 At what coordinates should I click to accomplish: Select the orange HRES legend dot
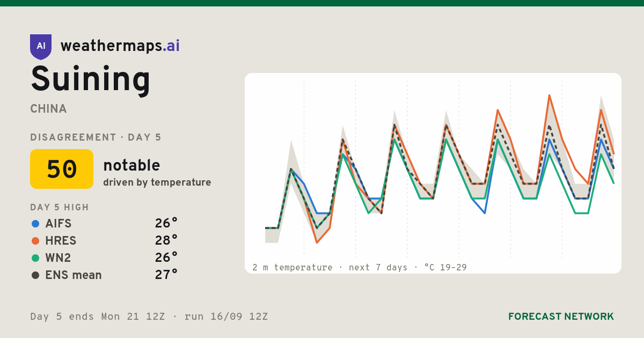(35, 241)
